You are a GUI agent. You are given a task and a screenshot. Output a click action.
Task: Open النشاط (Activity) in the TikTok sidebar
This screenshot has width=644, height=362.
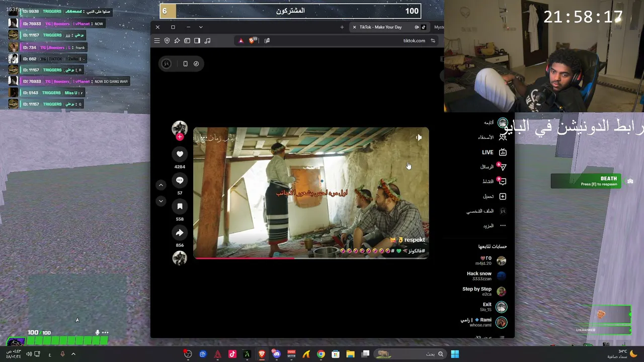point(494,182)
